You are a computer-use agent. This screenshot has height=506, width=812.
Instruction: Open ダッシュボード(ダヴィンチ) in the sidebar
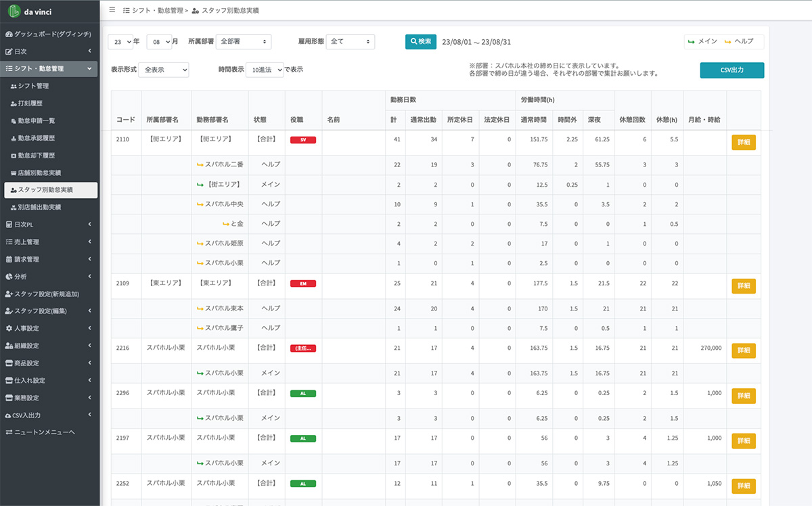48,34
